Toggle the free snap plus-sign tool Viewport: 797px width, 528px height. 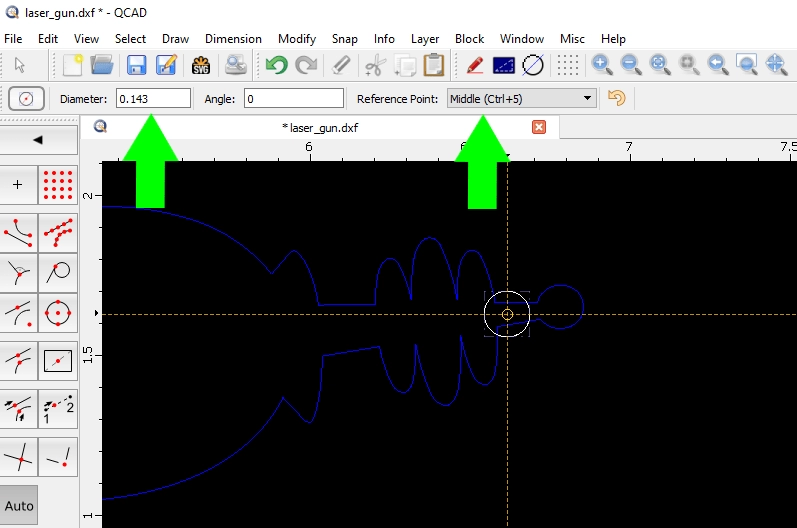(18, 184)
